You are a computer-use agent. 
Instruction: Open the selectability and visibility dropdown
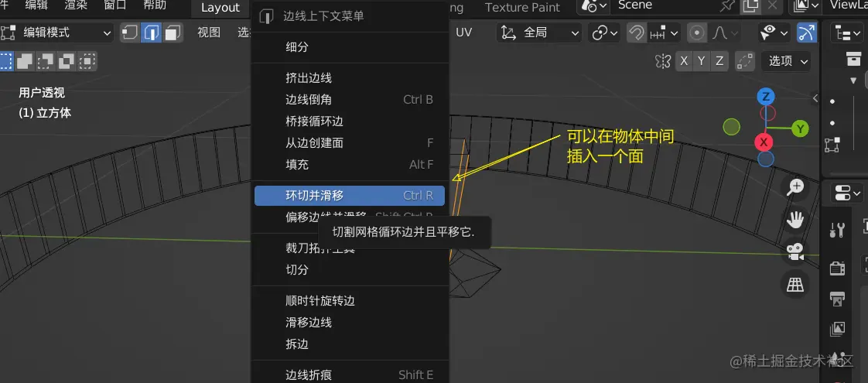point(774,32)
